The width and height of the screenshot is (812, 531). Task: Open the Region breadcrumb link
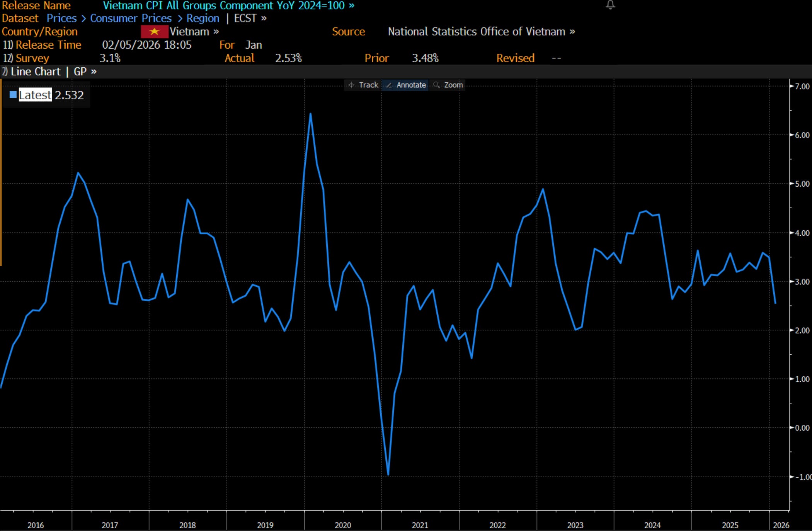click(203, 19)
